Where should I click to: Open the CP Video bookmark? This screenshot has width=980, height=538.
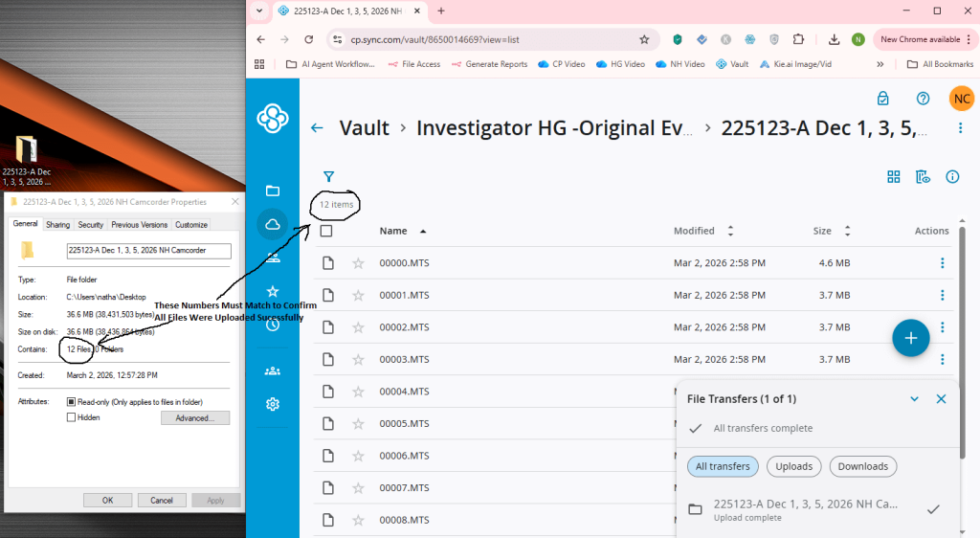561,64
